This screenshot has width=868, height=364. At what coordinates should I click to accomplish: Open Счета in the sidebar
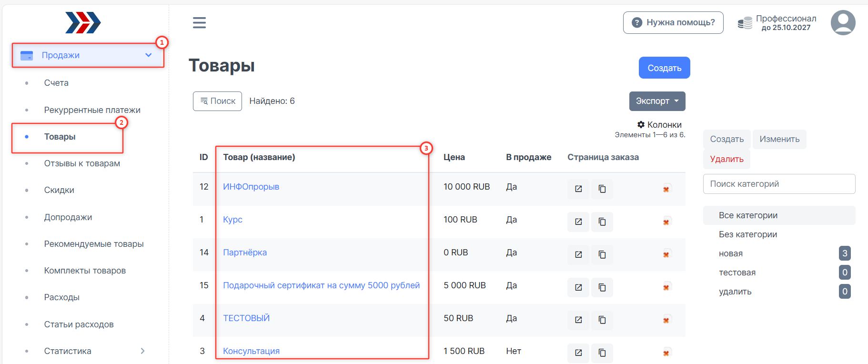[56, 83]
